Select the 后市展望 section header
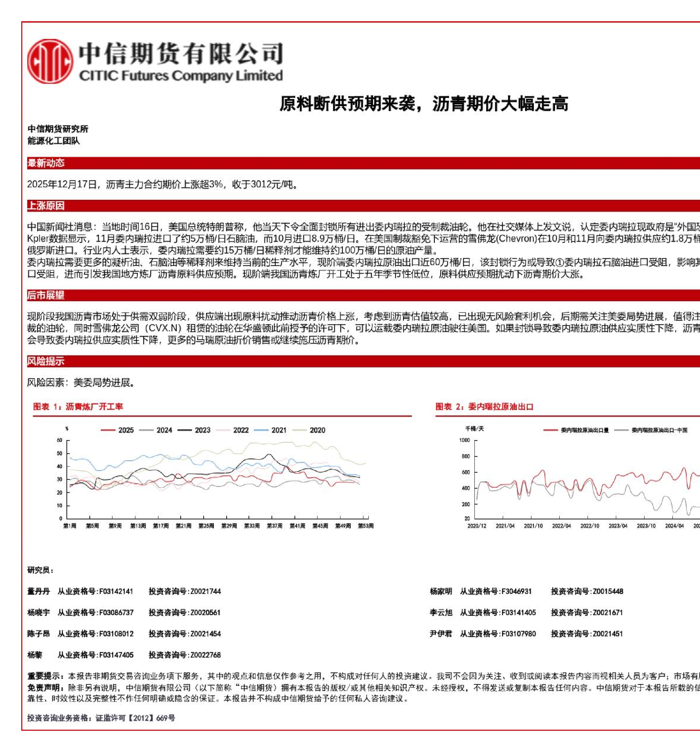This screenshot has width=700, height=752. point(46,295)
